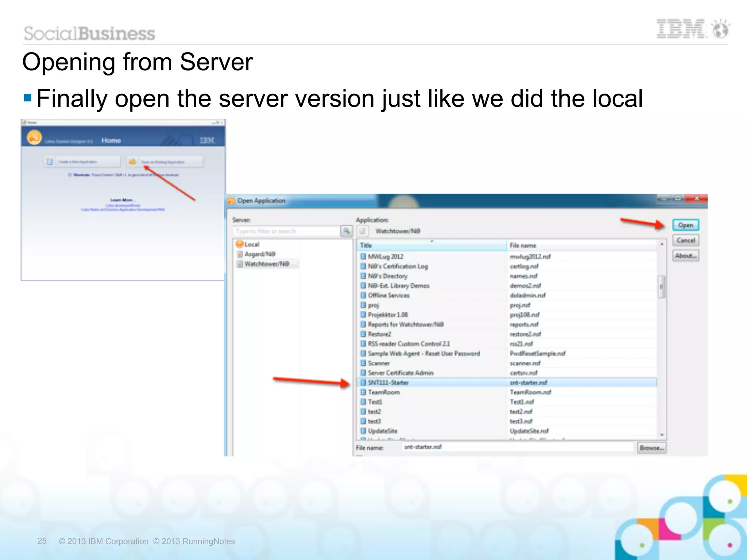
Task: Sort by the Title column header
Action: pos(431,245)
